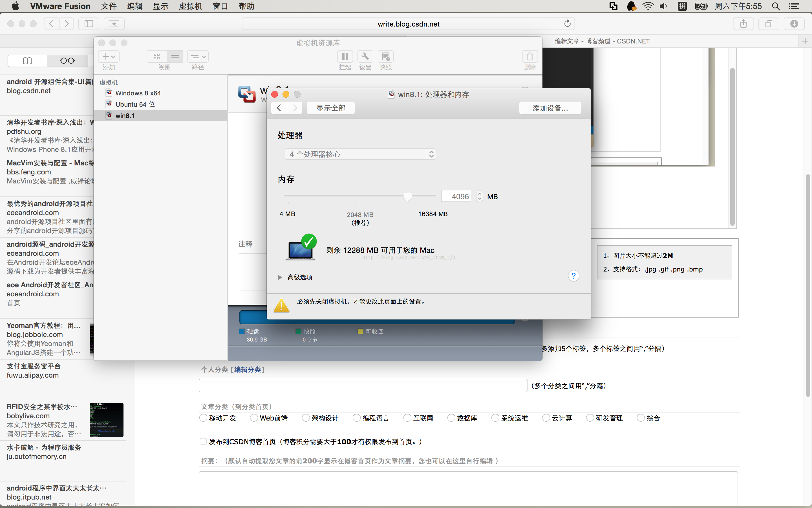Reload the Safari page
Image resolution: width=812 pixels, height=508 pixels.
pyautogui.click(x=567, y=23)
